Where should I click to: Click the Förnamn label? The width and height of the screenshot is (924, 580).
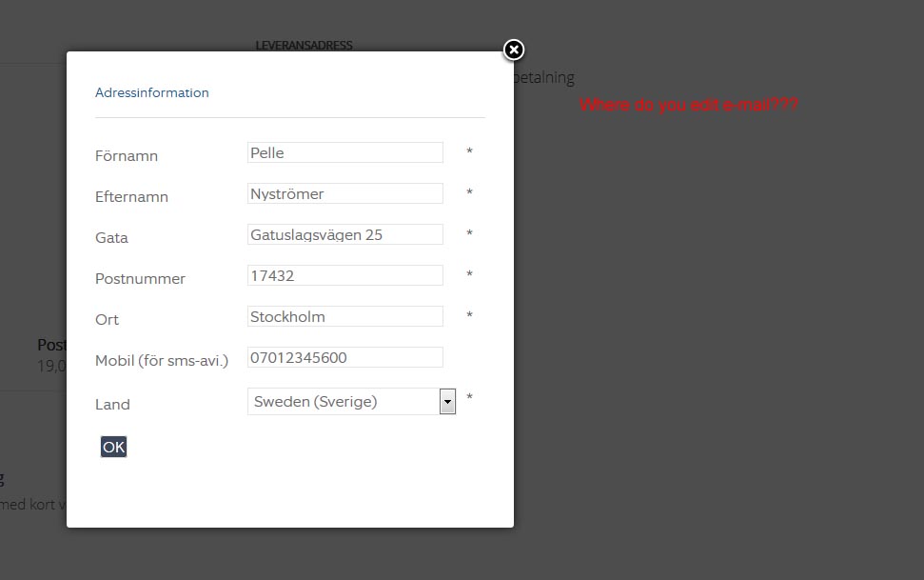127,156
